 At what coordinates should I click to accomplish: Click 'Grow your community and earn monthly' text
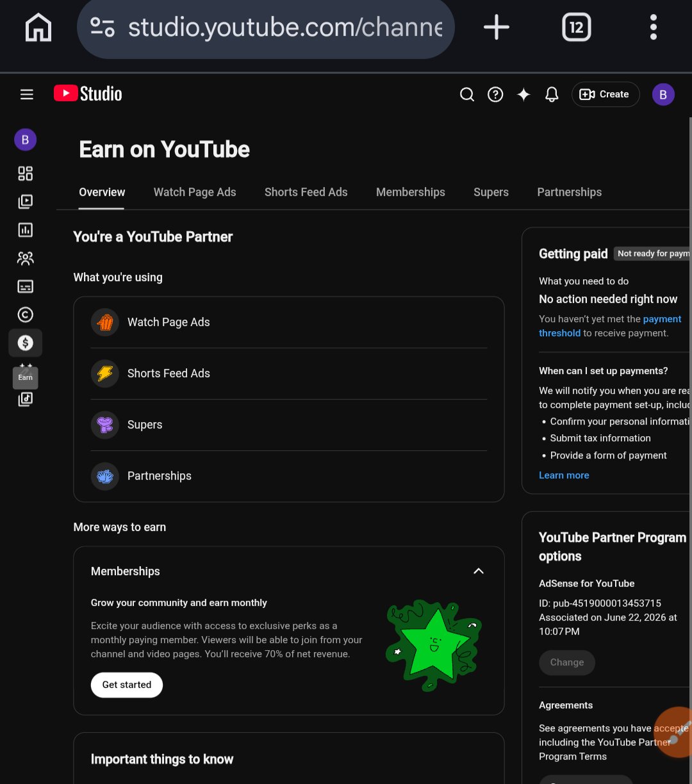179,603
